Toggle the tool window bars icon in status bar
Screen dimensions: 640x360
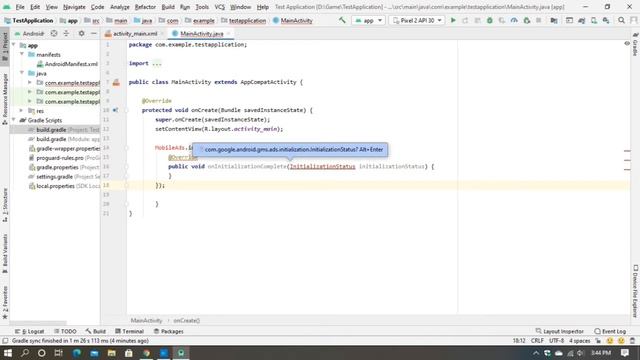coord(5,341)
